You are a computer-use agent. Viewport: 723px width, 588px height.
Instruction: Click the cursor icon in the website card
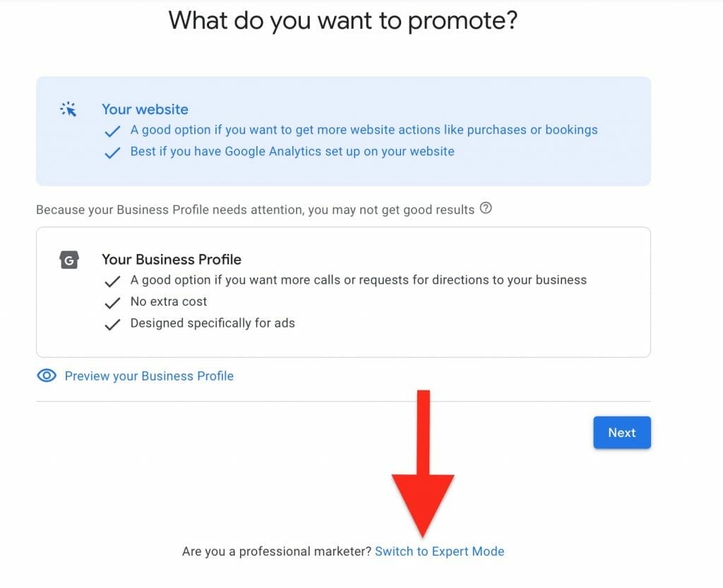point(68,109)
